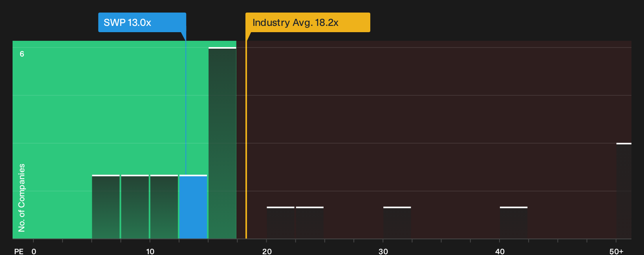Click the "6" y-axis value label
This screenshot has height=255, width=644.
coord(22,54)
